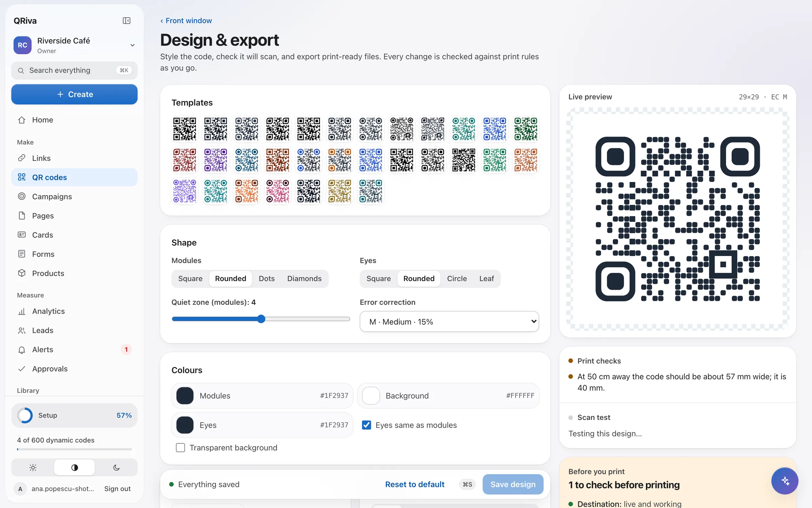The width and height of the screenshot is (812, 508).
Task: Click the red alerts badge 1
Action: (126, 350)
